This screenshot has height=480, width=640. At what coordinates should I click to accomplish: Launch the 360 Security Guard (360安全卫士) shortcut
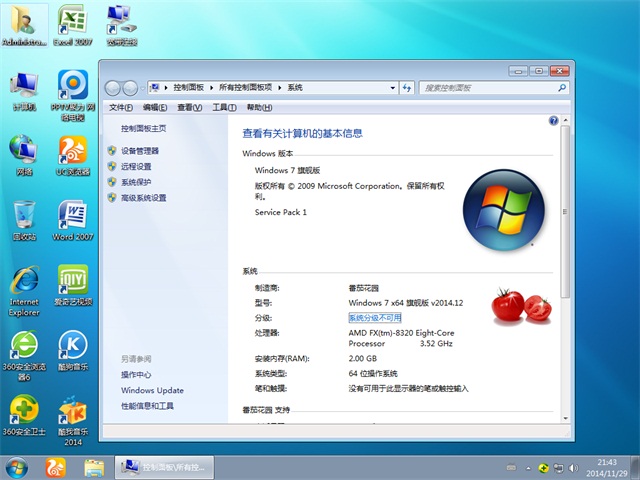[24, 415]
